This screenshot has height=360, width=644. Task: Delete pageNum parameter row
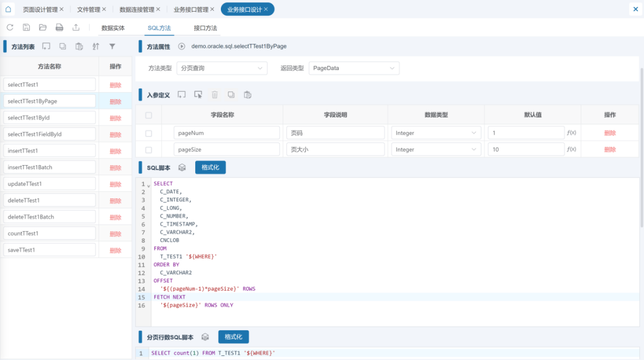[x=610, y=133]
